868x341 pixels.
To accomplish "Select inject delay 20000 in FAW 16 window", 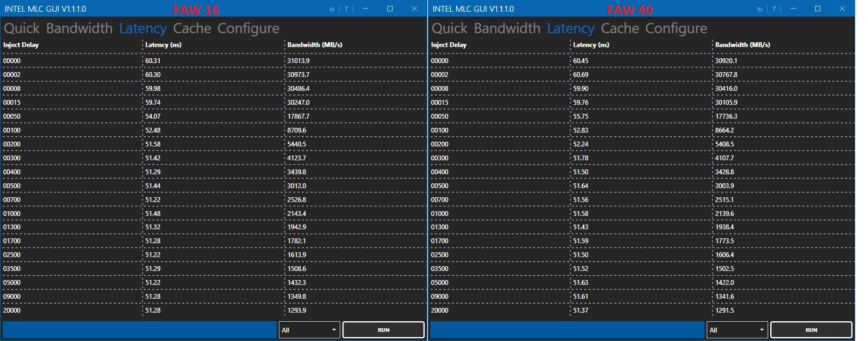I will pyautogui.click(x=12, y=311).
